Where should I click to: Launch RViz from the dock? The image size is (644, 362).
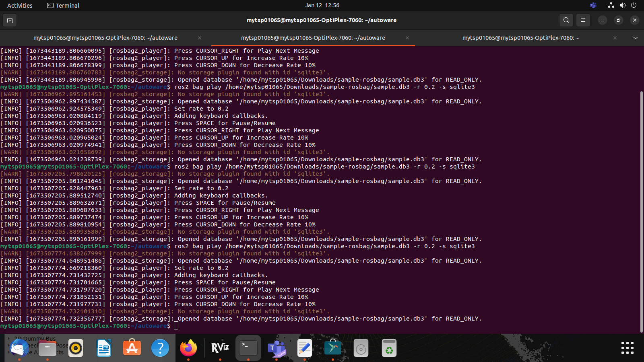point(219,348)
